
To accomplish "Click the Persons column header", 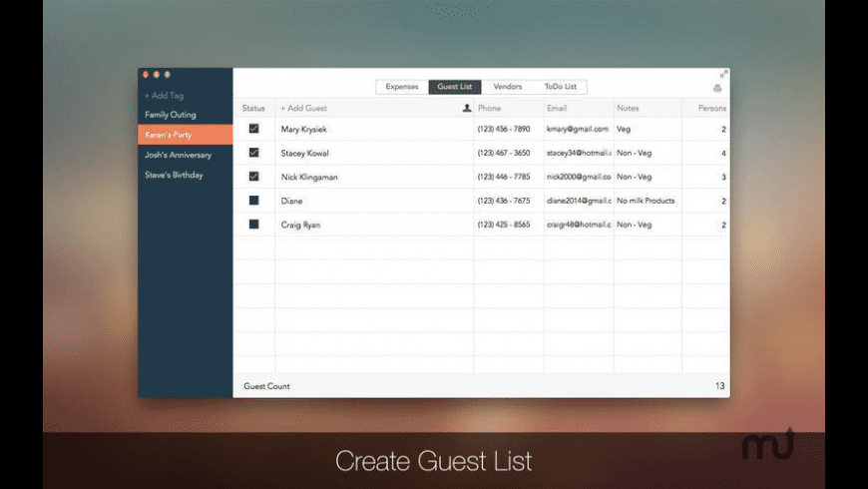I will pos(712,108).
